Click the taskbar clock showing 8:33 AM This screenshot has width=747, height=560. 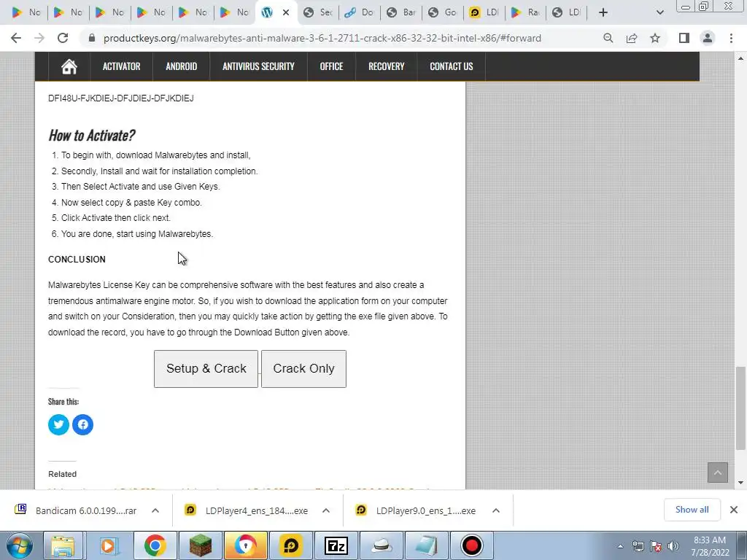tap(710, 546)
